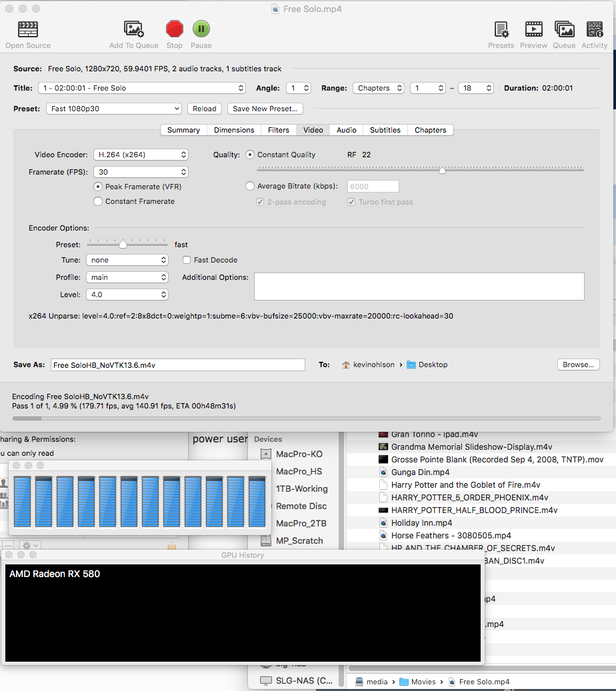Click the Add To Queue icon

133,29
